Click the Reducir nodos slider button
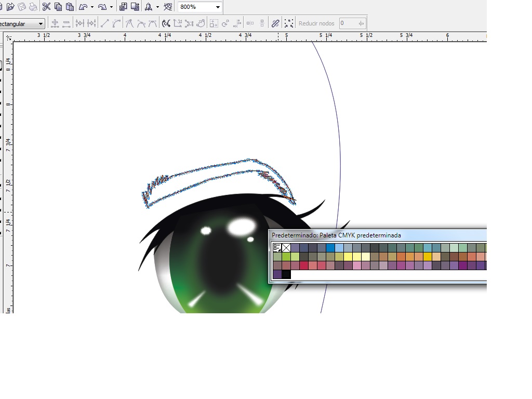This screenshot has height=399, width=532. (361, 23)
